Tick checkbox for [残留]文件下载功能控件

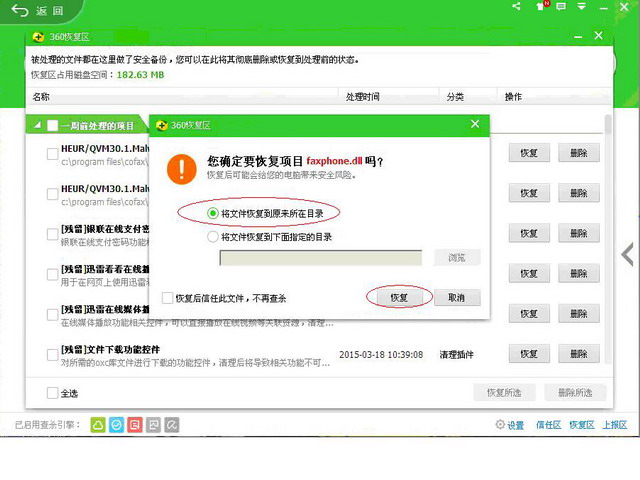click(52, 355)
